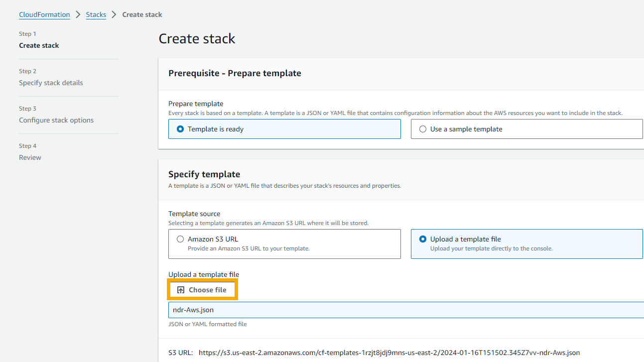Navigate to Step 3 Configure stack options

coord(56,120)
